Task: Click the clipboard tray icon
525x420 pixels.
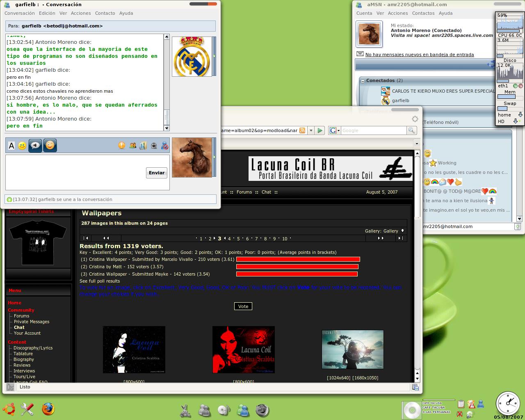Action: (x=461, y=404)
